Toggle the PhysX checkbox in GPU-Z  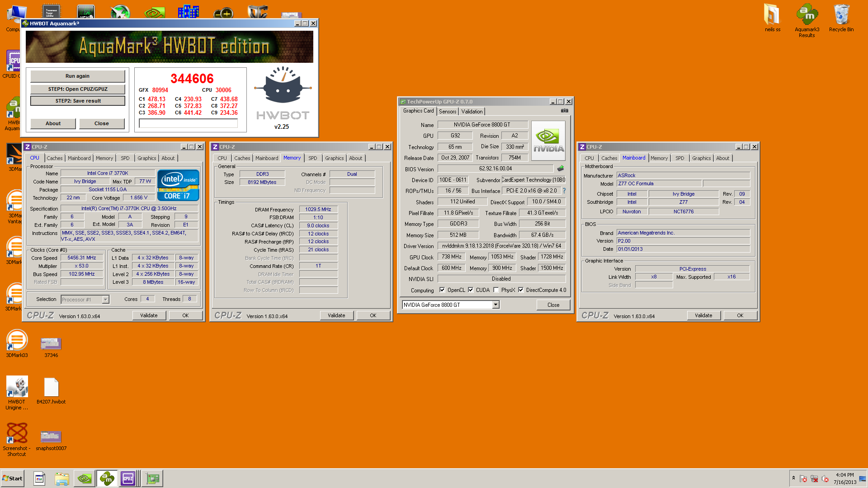click(496, 290)
